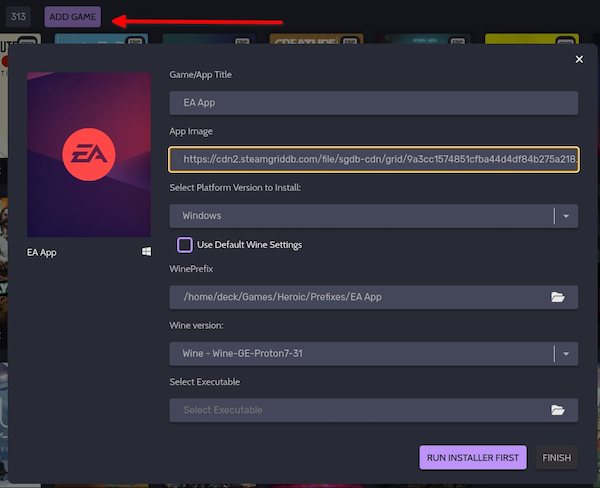Toggle Use Default Wine Settings checkbox
Viewport: 600px width, 488px height.
184,245
